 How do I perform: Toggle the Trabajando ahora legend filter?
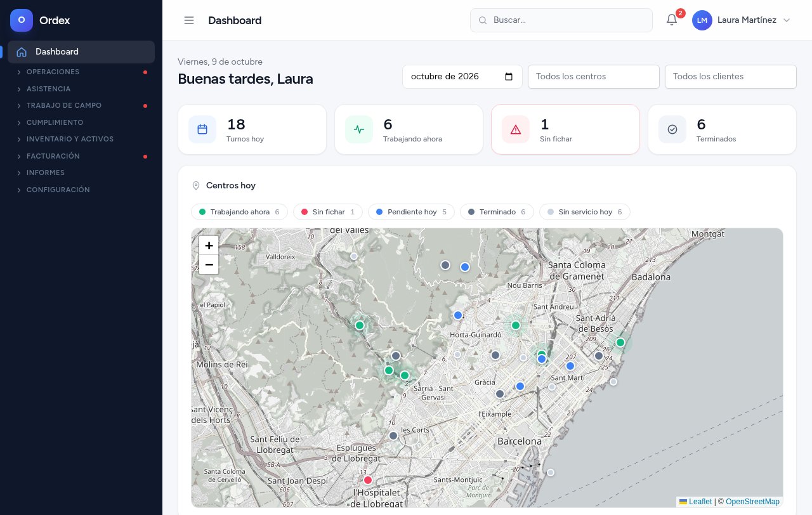(239, 212)
